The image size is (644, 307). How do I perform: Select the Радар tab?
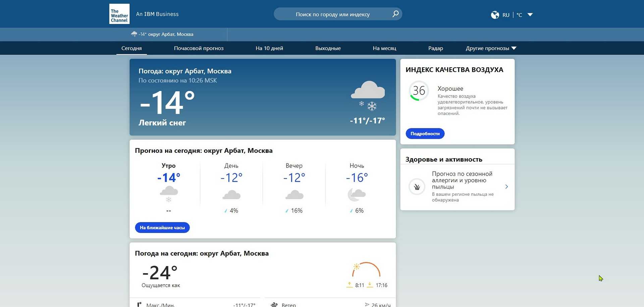435,48
